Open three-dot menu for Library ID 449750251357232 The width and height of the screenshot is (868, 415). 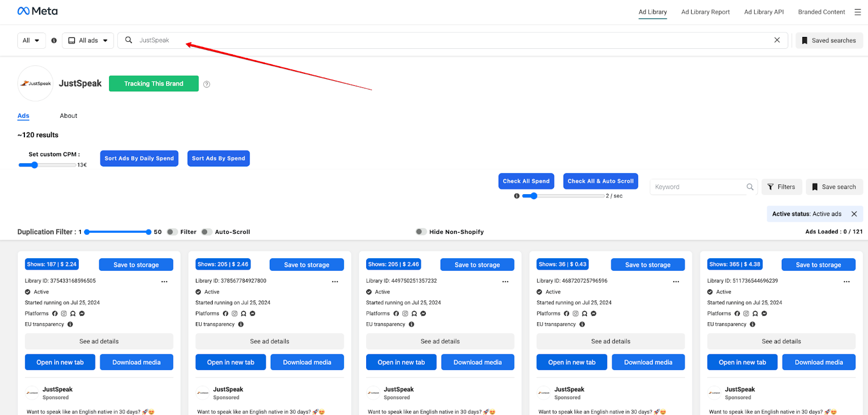[505, 282]
